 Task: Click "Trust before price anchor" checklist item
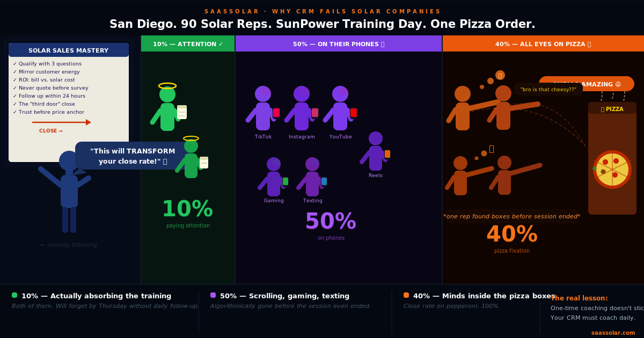[49, 112]
